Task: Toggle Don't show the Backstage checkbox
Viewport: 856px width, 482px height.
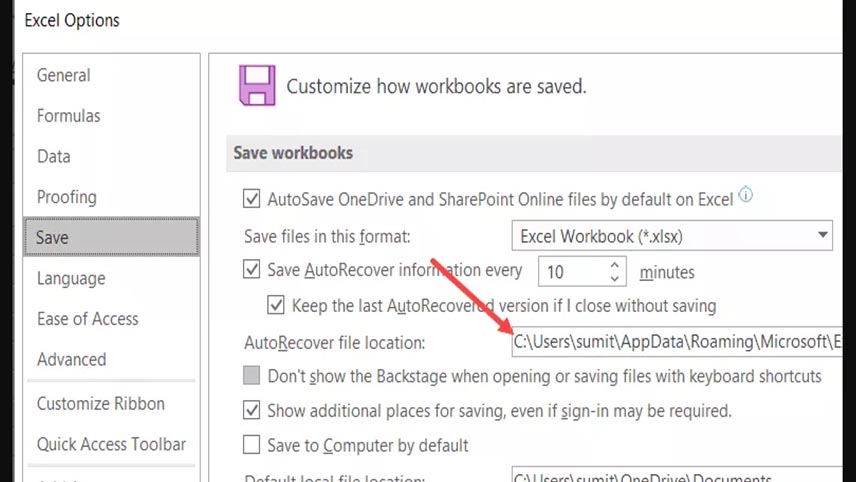Action: [252, 376]
